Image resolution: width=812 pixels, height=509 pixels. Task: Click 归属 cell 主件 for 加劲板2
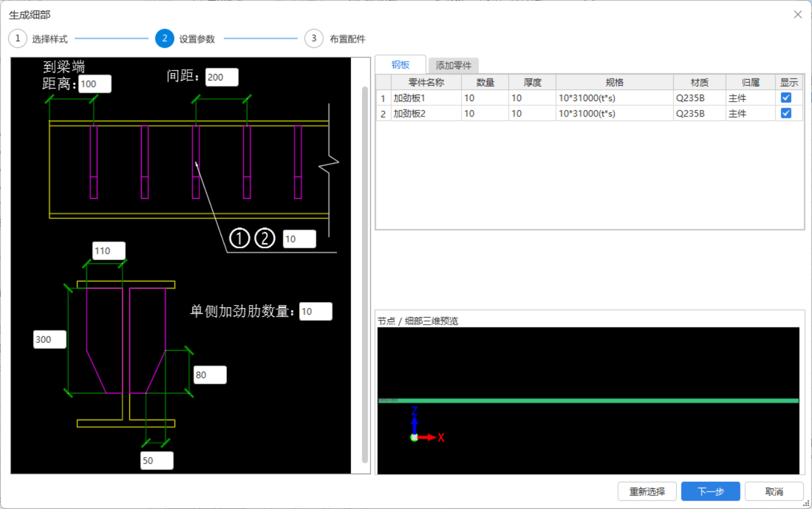coord(750,114)
